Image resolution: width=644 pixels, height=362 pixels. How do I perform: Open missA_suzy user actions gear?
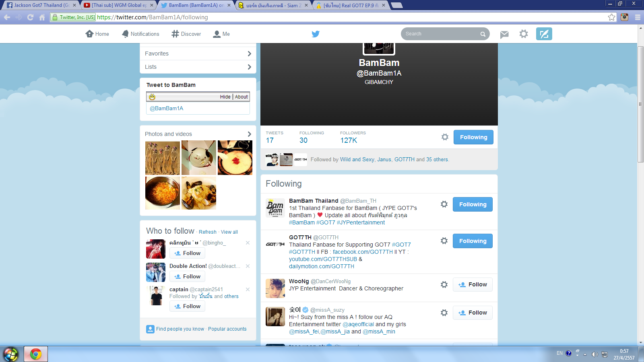point(444,313)
